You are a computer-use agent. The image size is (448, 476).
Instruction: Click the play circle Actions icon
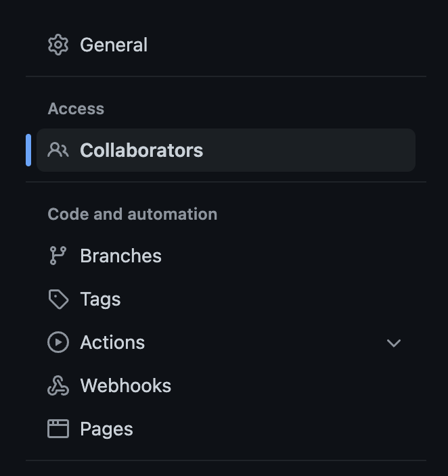(x=58, y=342)
